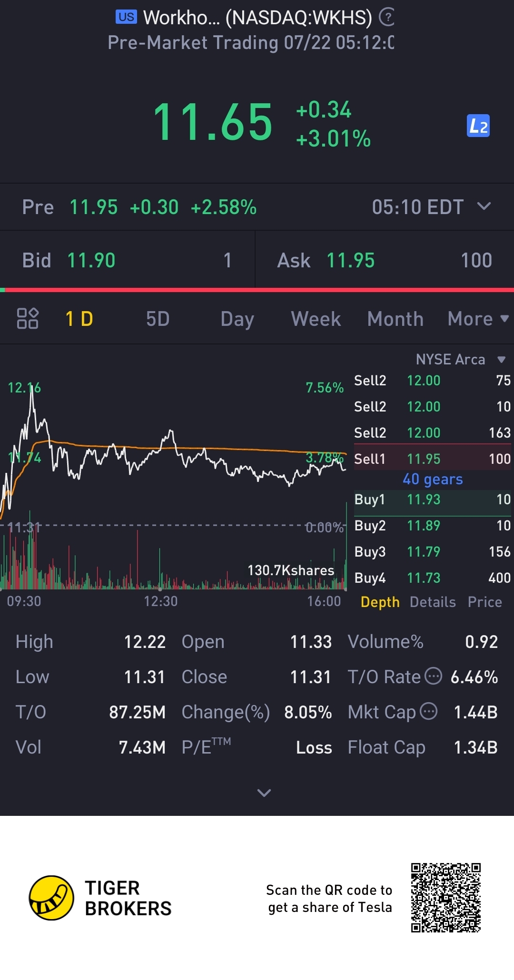Switch to the Day chart tab
Screen dimensions: 514x980
pos(237,319)
